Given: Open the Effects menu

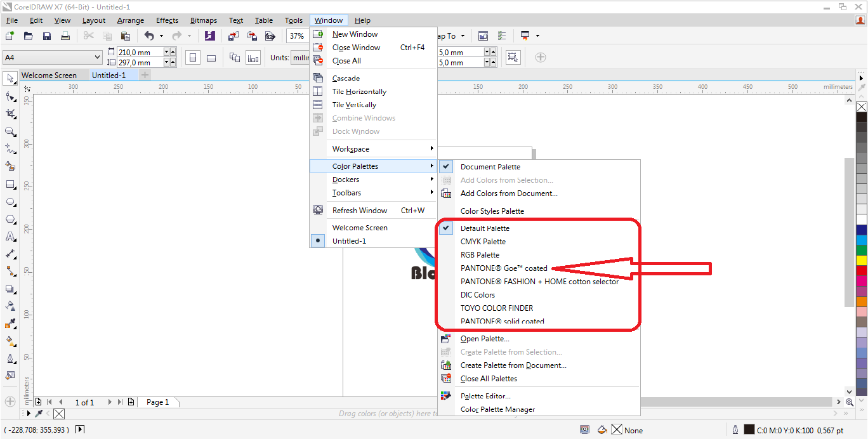Looking at the screenshot, I should [168, 20].
